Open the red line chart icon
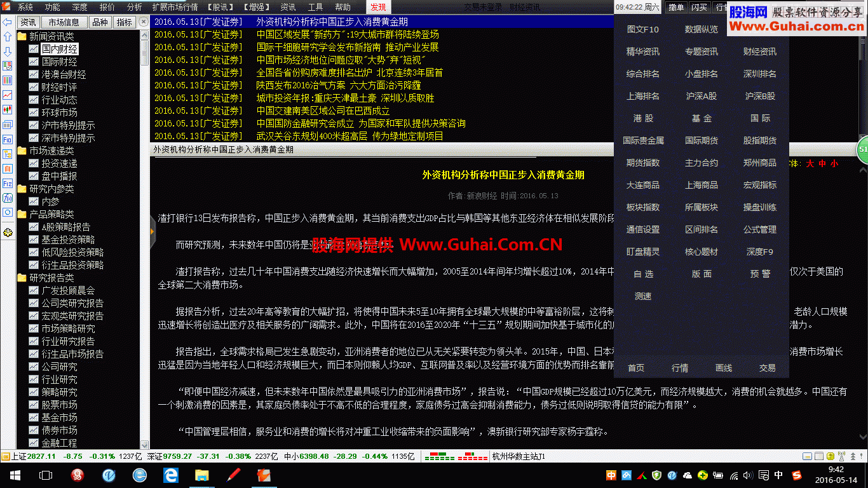 (x=7, y=95)
